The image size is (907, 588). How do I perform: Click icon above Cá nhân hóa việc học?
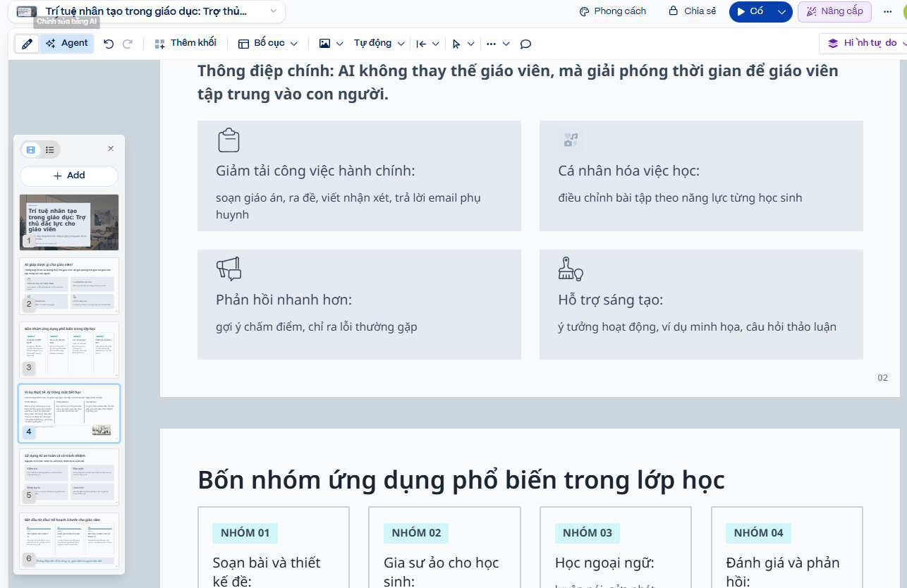coord(571,140)
